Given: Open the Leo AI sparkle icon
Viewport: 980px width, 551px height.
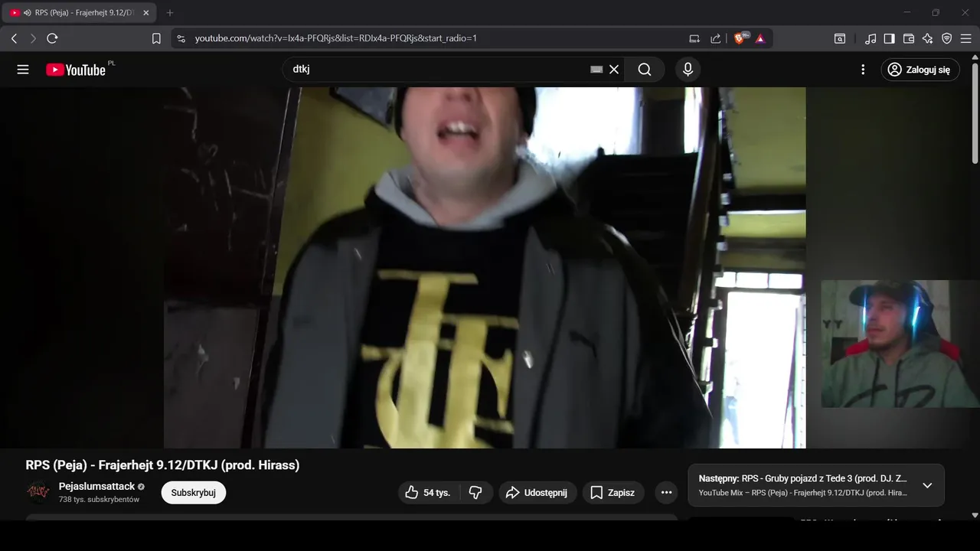Looking at the screenshot, I should pyautogui.click(x=928, y=38).
